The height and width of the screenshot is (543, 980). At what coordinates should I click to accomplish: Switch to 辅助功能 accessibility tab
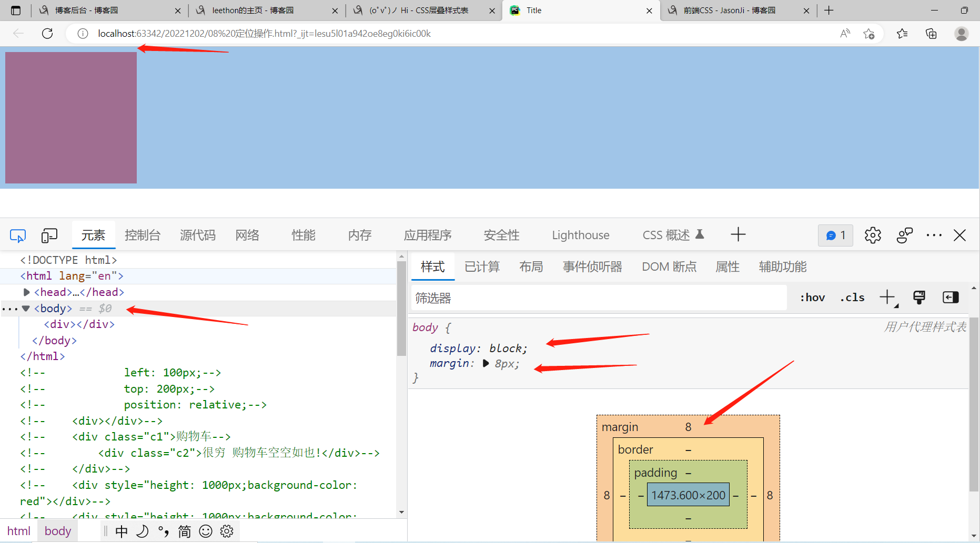coord(783,267)
